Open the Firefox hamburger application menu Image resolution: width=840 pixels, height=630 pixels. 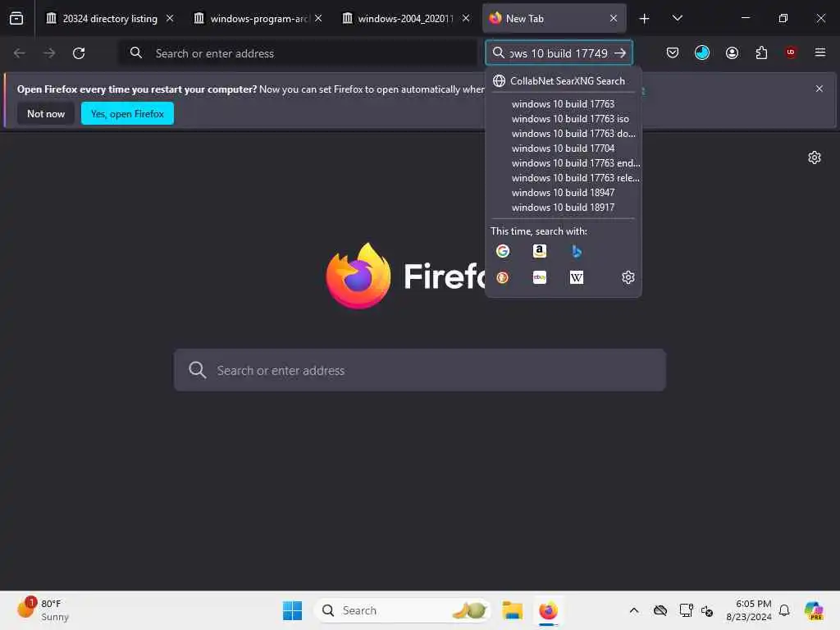(820, 52)
